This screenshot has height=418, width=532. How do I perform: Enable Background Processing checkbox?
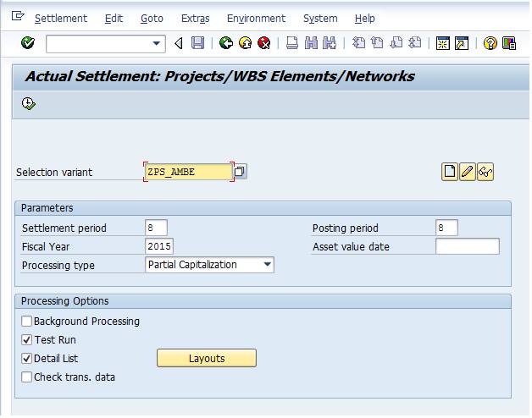coord(26,321)
